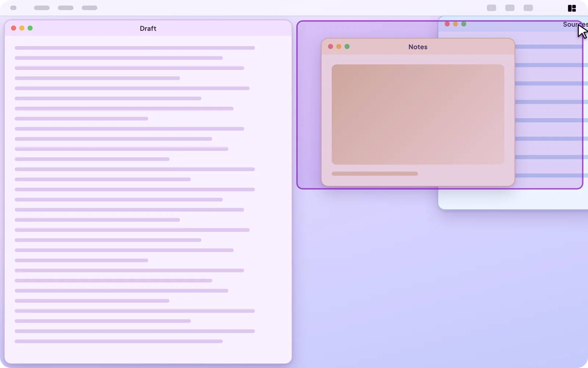The width and height of the screenshot is (588, 368).
Task: Close the Notes window with red button
Action: pos(330,46)
